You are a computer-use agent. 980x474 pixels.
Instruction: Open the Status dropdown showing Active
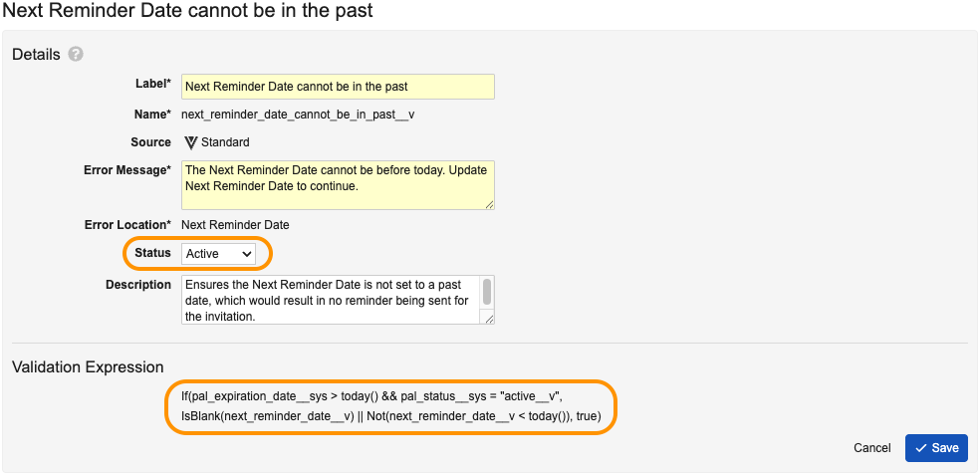[x=218, y=254]
